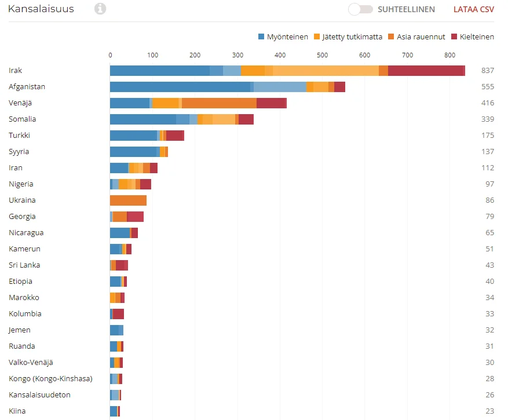Viewport: 508px width, 420px height.
Task: Click the Kansalaisuus chart title
Action: click(x=41, y=9)
